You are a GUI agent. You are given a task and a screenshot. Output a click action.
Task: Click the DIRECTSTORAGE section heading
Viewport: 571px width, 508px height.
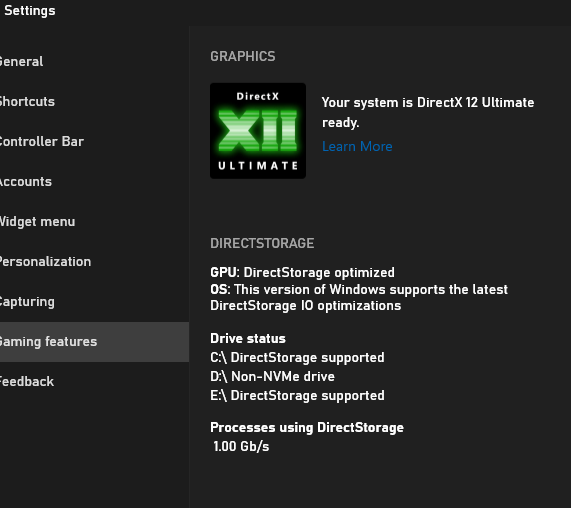(262, 243)
